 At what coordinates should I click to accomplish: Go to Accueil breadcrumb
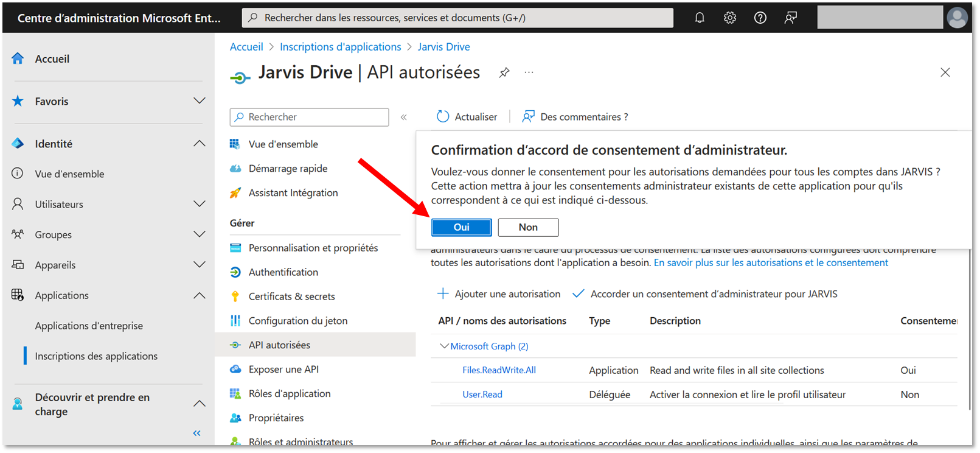pos(246,47)
